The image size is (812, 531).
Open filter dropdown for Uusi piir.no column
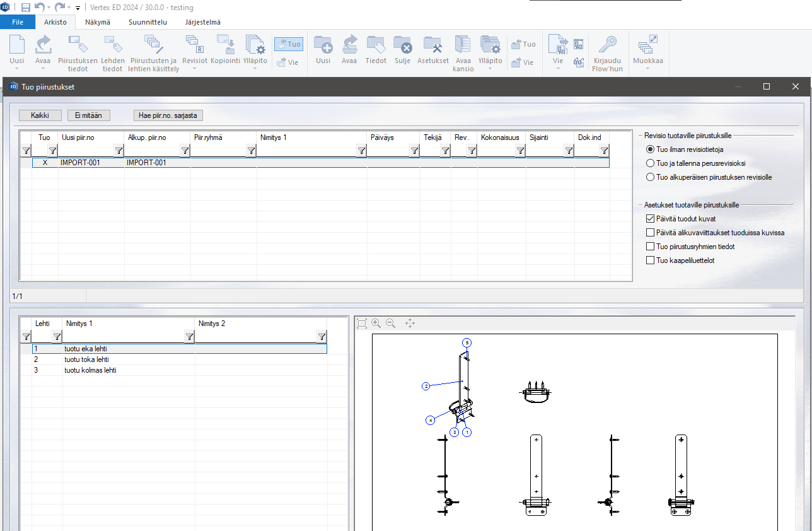pos(119,151)
